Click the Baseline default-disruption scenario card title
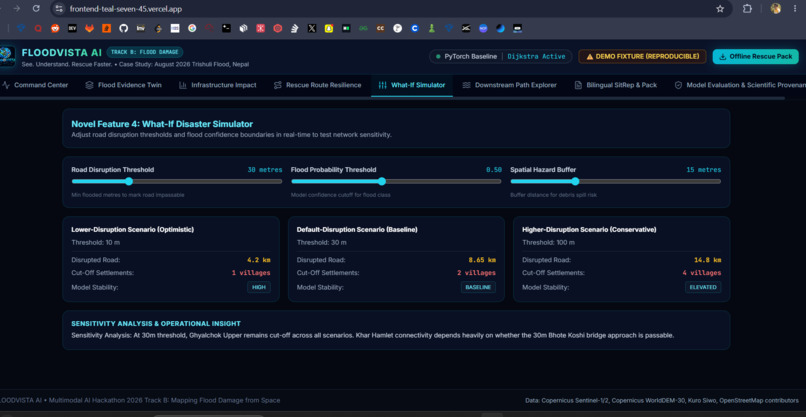This screenshot has width=806, height=417. (357, 230)
